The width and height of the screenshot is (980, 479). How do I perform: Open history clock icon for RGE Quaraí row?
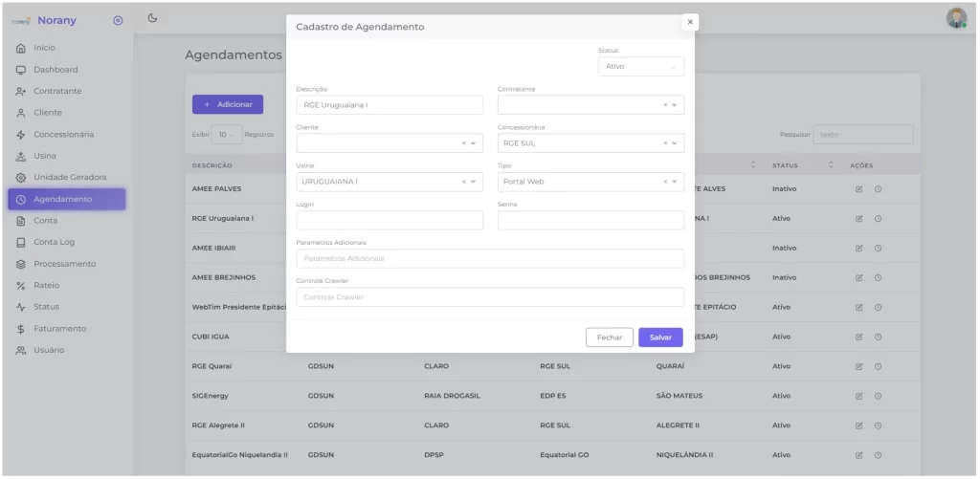(878, 366)
